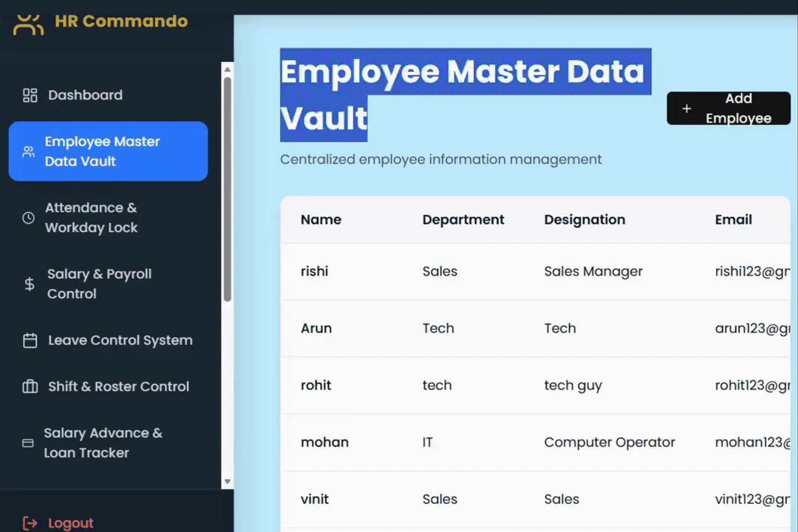The width and height of the screenshot is (798, 532).
Task: Click the Dashboard grid icon
Action: [30, 95]
